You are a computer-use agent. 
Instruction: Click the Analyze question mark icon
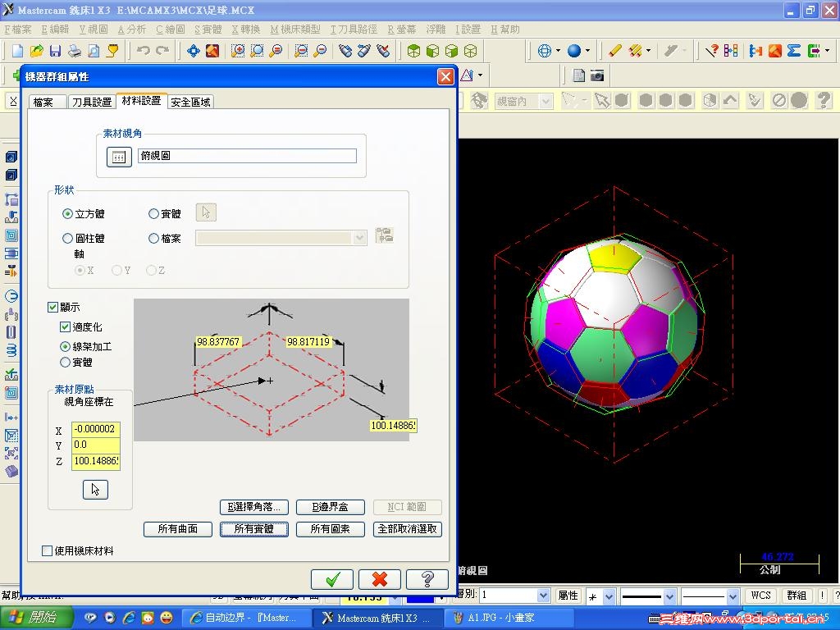tap(711, 51)
